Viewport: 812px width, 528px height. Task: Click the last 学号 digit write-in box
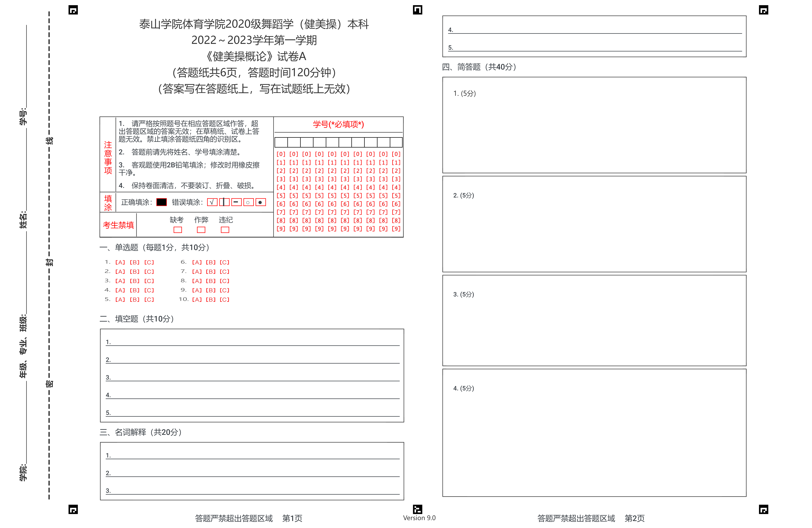[396, 142]
